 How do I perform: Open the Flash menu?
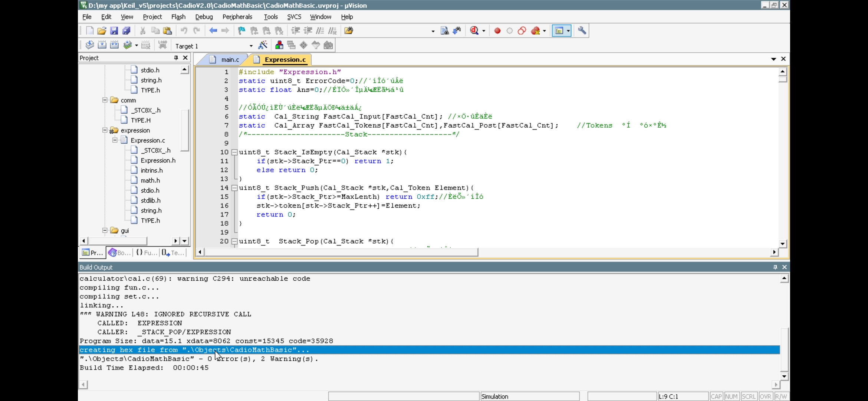[178, 17]
